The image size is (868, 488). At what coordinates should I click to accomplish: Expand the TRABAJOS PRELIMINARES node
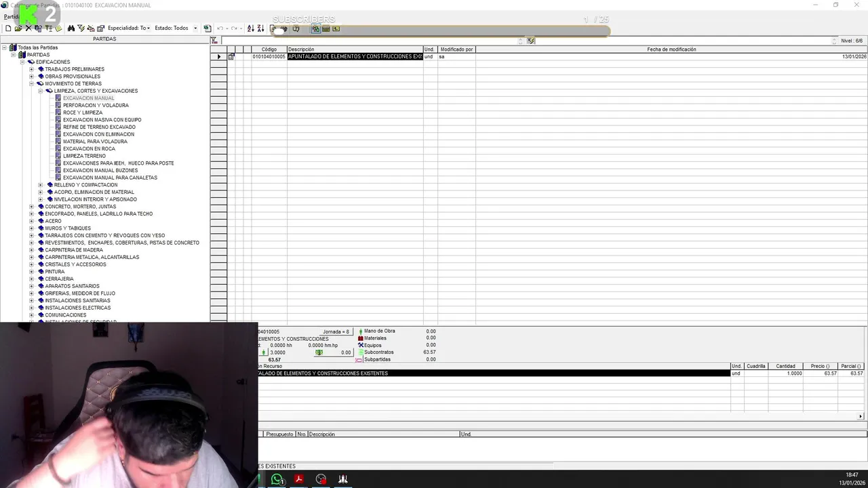click(x=31, y=69)
